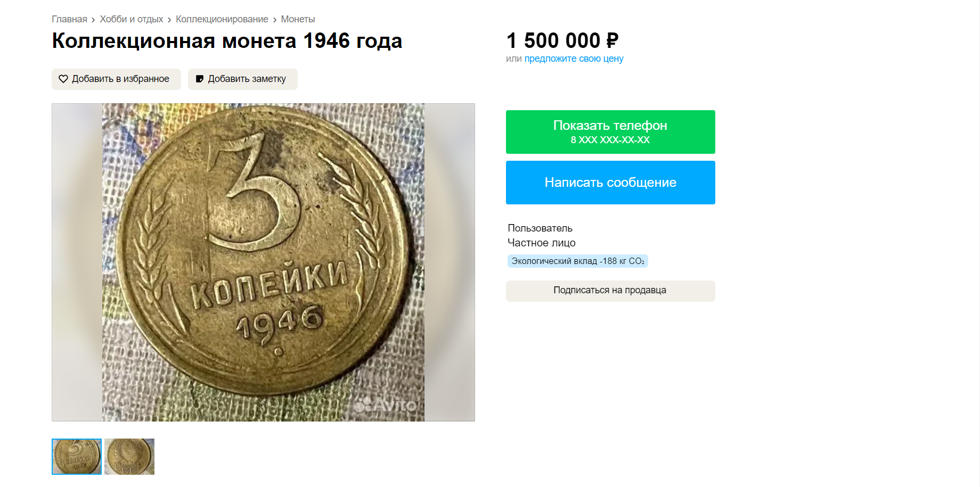Click the ruble sign in the price
Screen dimensions: 980x487
click(612, 40)
